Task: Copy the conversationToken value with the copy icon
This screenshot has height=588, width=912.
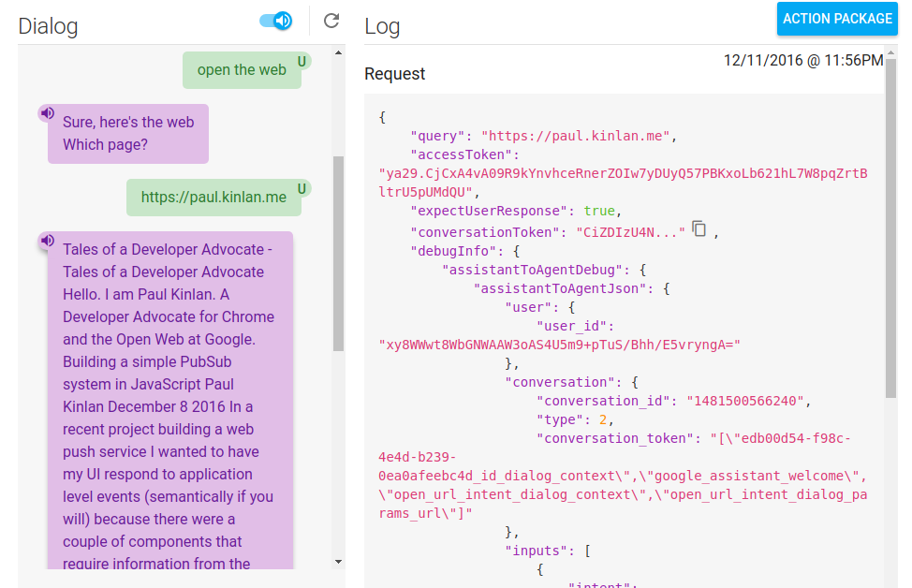Action: tap(699, 229)
